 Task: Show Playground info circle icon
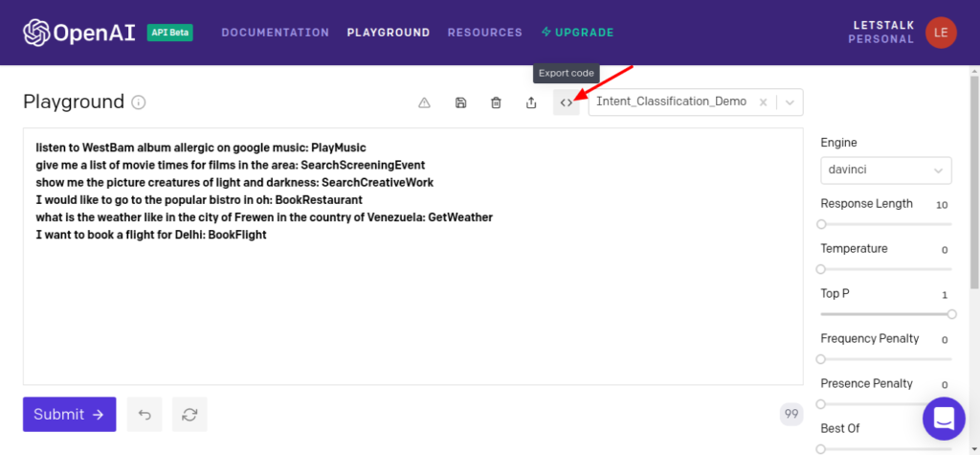pos(139,102)
